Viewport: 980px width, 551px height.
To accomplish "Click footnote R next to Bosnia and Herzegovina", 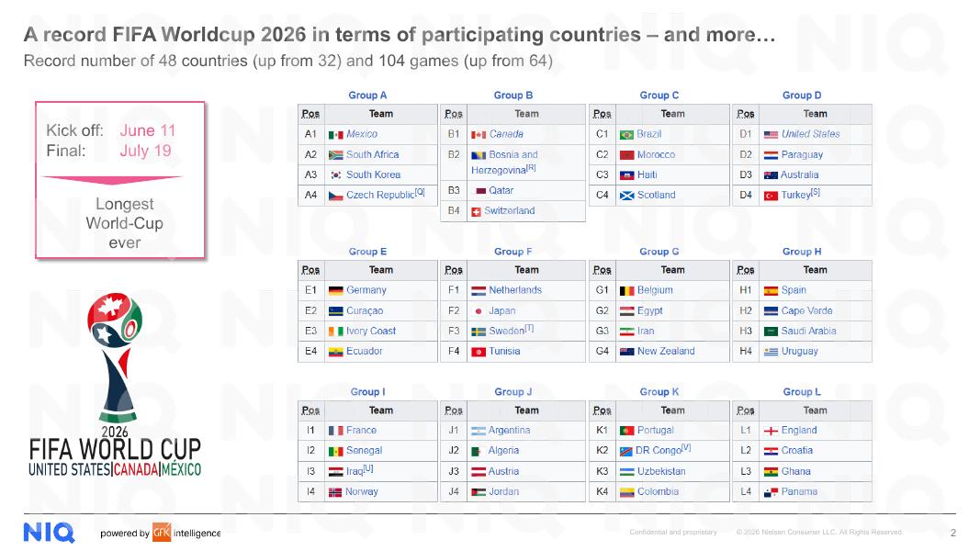I will [531, 167].
